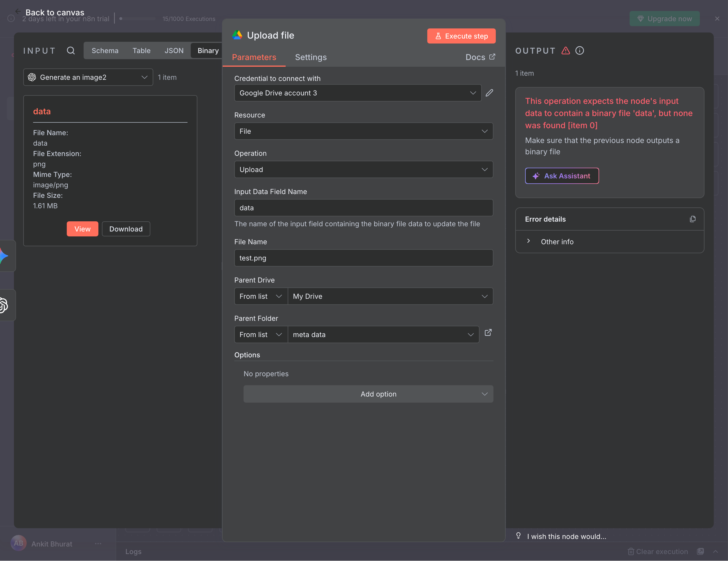Switch input view to Schema
Image resolution: width=728 pixels, height=561 pixels.
pos(105,51)
